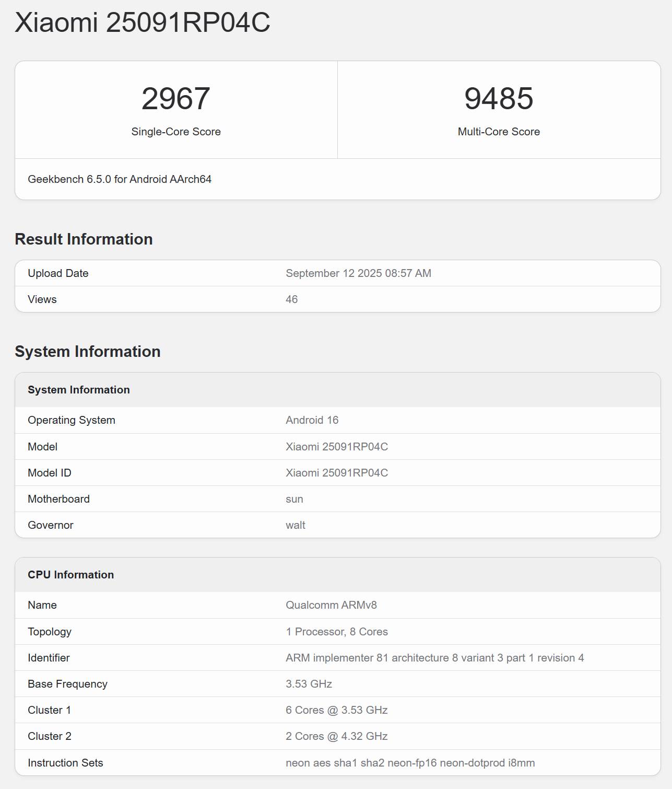Select the Multi-Core Score label
672x789 pixels.
coord(499,132)
